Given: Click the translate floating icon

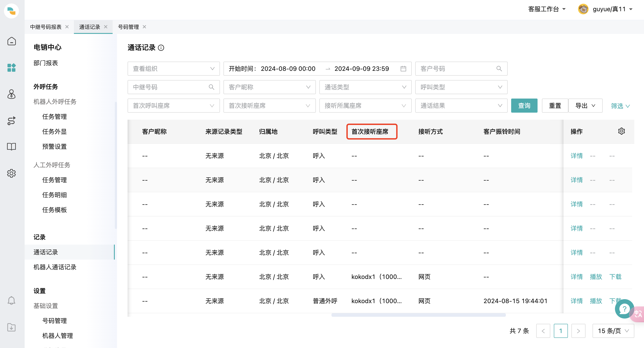Looking at the screenshot, I should [x=638, y=314].
